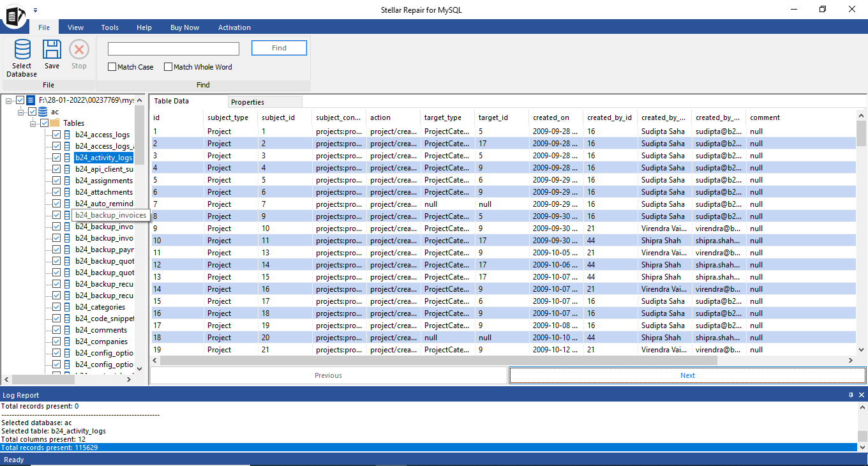This screenshot has width=868, height=466.
Task: Close the Log Report panel
Action: (861, 395)
